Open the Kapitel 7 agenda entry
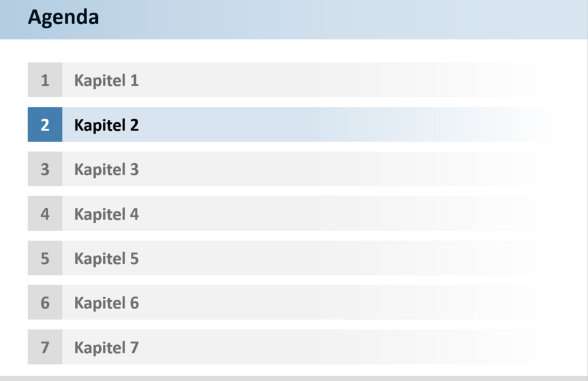Image resolution: width=588 pixels, height=381 pixels. pos(107,347)
